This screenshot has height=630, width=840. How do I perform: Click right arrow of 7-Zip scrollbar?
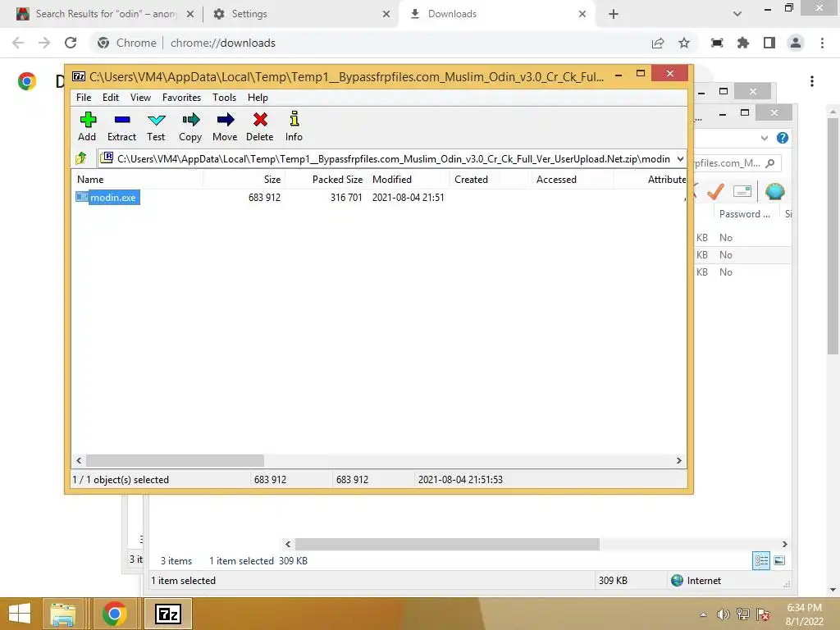[x=678, y=461]
